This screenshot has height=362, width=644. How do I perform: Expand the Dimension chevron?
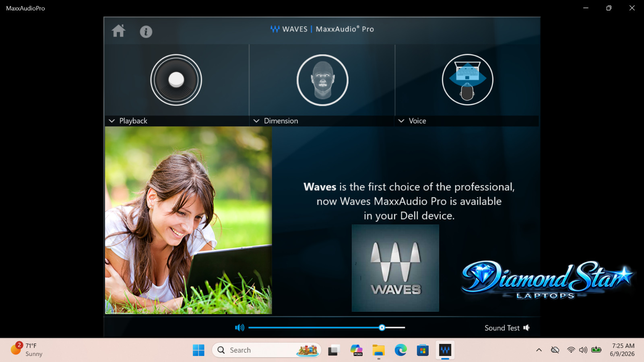pos(256,121)
